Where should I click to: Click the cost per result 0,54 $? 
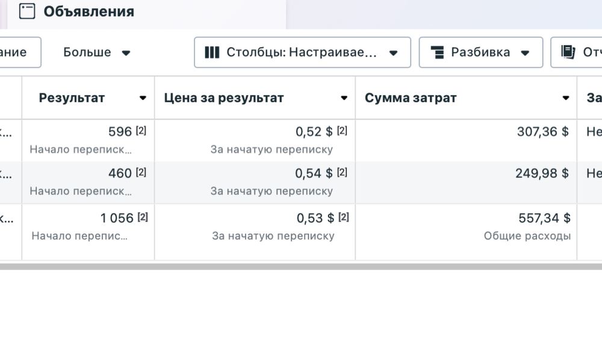(x=314, y=173)
